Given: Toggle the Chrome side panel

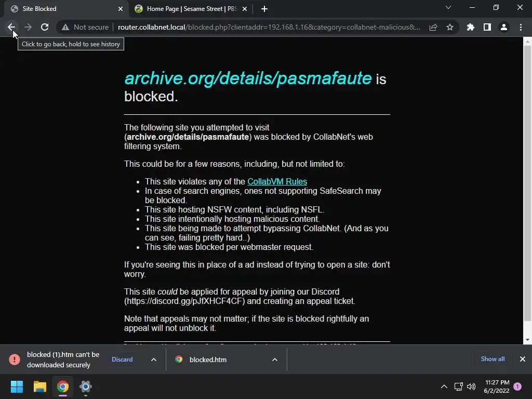Looking at the screenshot, I should tap(487, 27).
